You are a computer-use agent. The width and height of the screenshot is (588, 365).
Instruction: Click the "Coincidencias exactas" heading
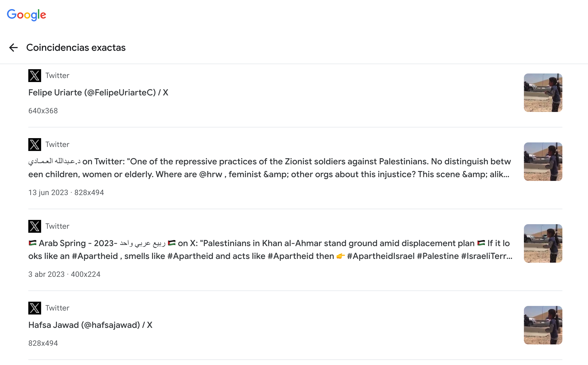tap(76, 48)
